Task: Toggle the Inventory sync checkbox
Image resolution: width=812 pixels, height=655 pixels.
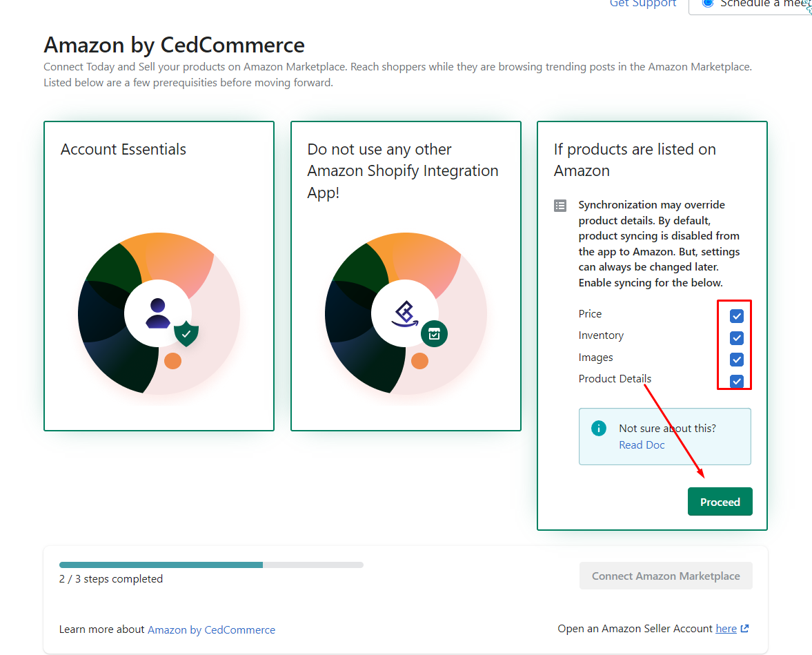Action: click(x=736, y=338)
